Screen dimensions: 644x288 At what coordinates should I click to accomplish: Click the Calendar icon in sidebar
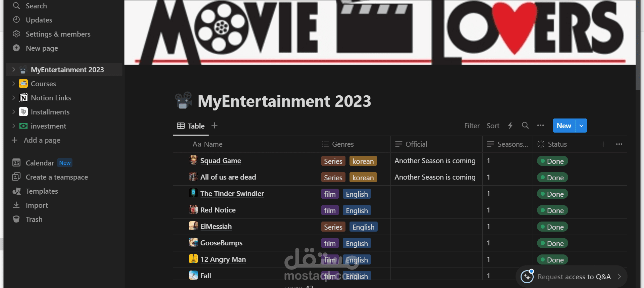click(16, 163)
